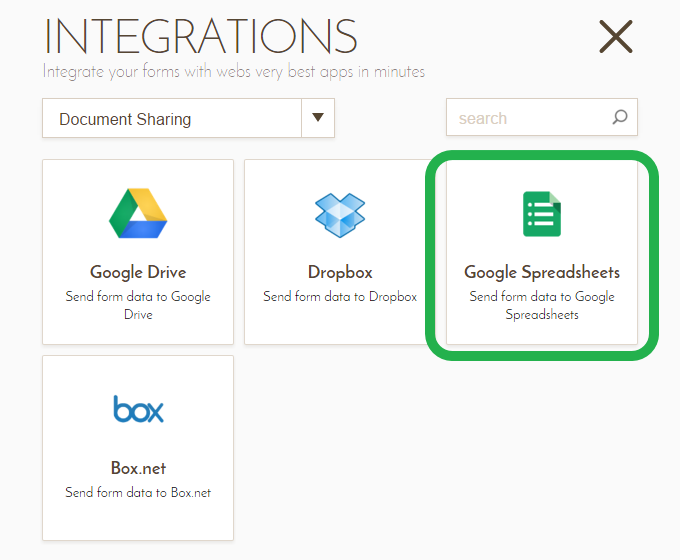Viewport: 680px width, 560px height.
Task: Click the Dropbox integration title
Action: pyautogui.click(x=340, y=272)
